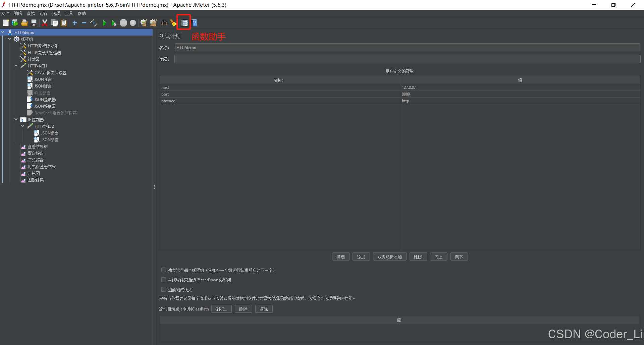The height and width of the screenshot is (345, 644).
Task: Select the 聚合报告 listener node
Action: [36, 153]
